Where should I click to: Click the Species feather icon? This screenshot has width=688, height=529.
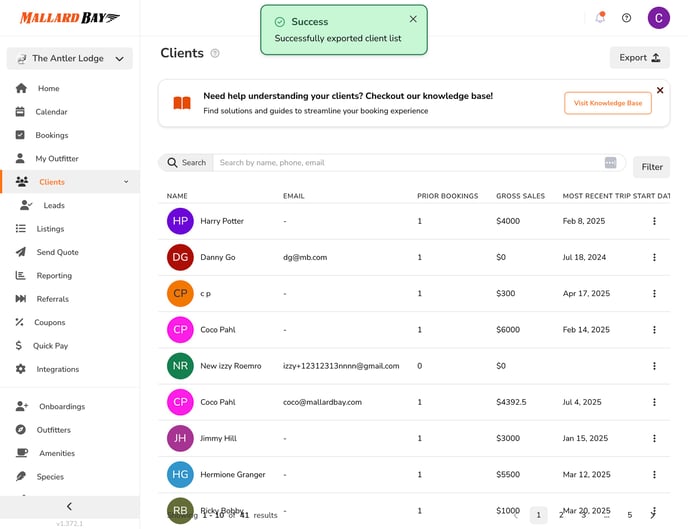click(21, 476)
